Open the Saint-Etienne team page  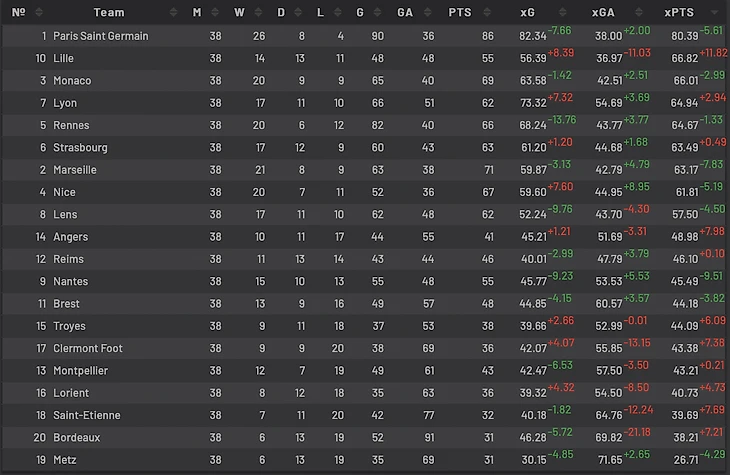click(x=86, y=415)
